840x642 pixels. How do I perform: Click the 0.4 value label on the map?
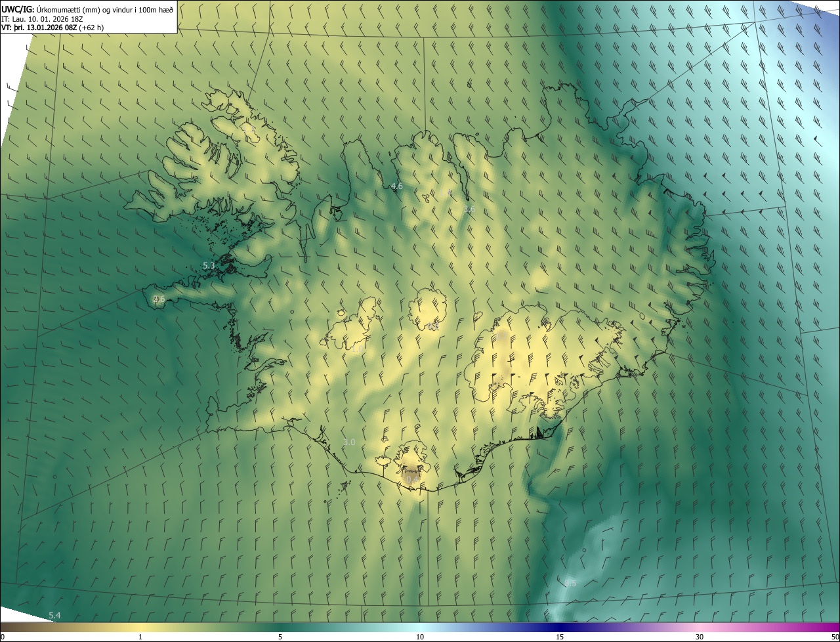(412, 480)
